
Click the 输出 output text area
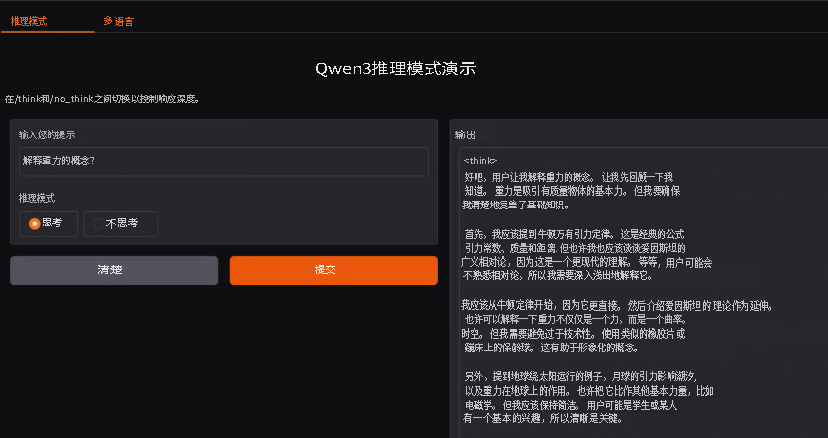click(x=643, y=293)
